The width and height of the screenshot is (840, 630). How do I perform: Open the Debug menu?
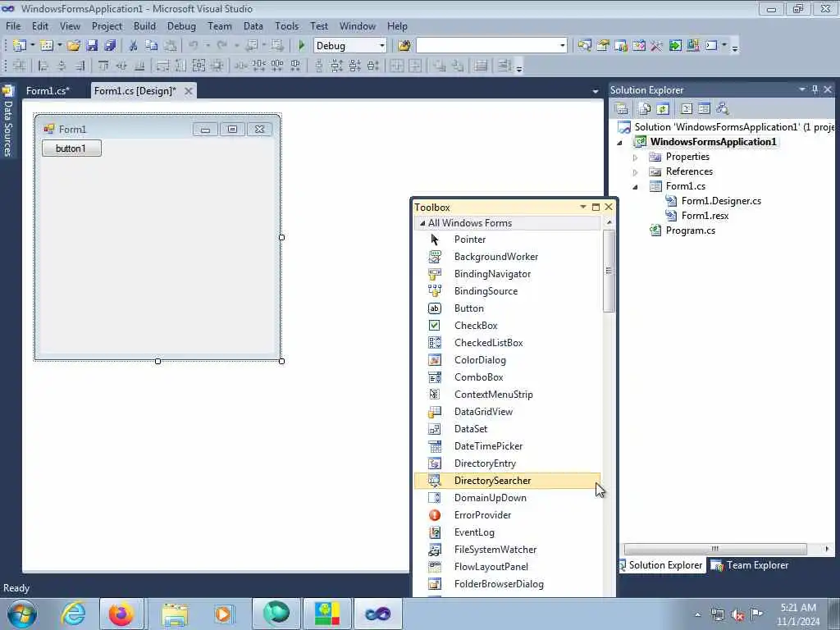pyautogui.click(x=181, y=25)
